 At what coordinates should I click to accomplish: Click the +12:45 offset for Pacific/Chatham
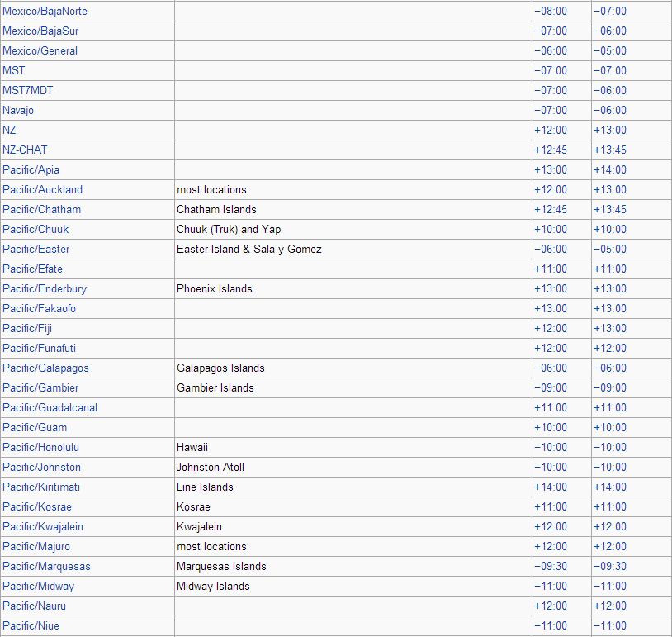[551, 209]
